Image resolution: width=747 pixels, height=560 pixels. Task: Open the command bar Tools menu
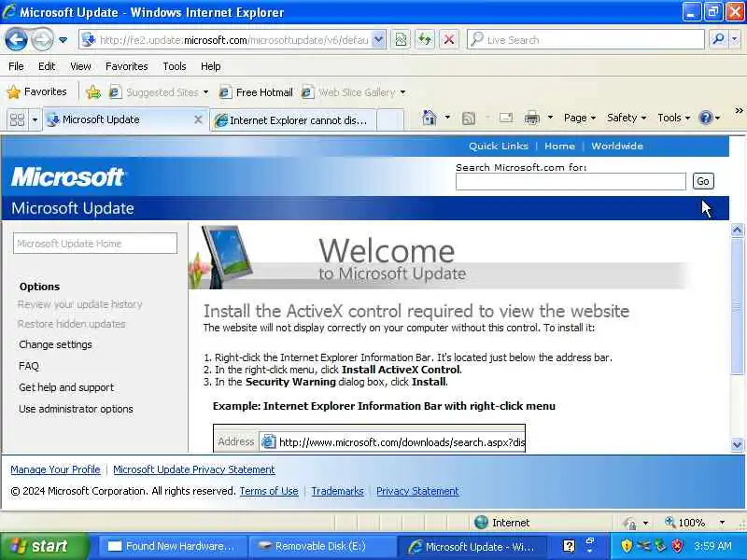tap(673, 118)
